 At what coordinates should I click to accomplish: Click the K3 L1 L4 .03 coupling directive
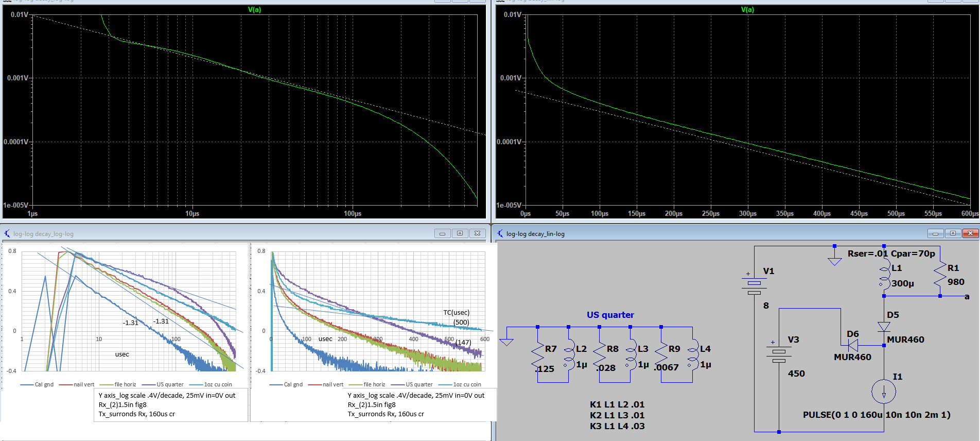[x=617, y=426]
